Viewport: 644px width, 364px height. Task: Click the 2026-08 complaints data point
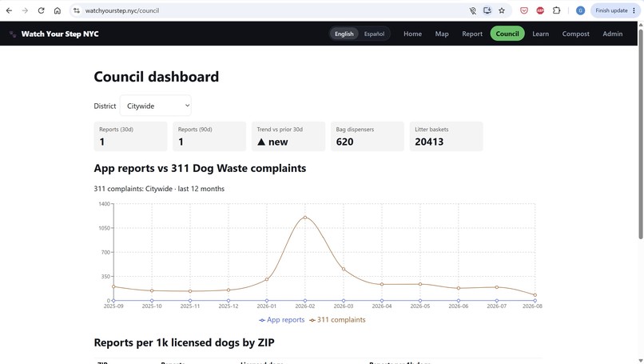pyautogui.click(x=535, y=295)
